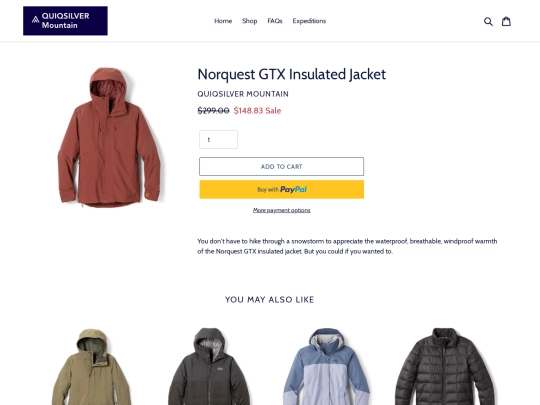Open the shopping cart icon

[506, 21]
